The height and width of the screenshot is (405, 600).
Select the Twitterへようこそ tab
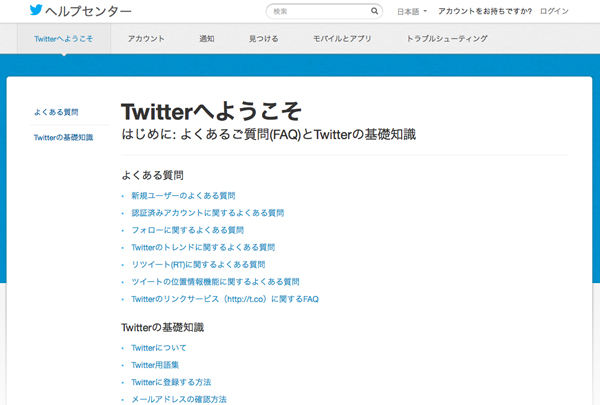pos(63,38)
